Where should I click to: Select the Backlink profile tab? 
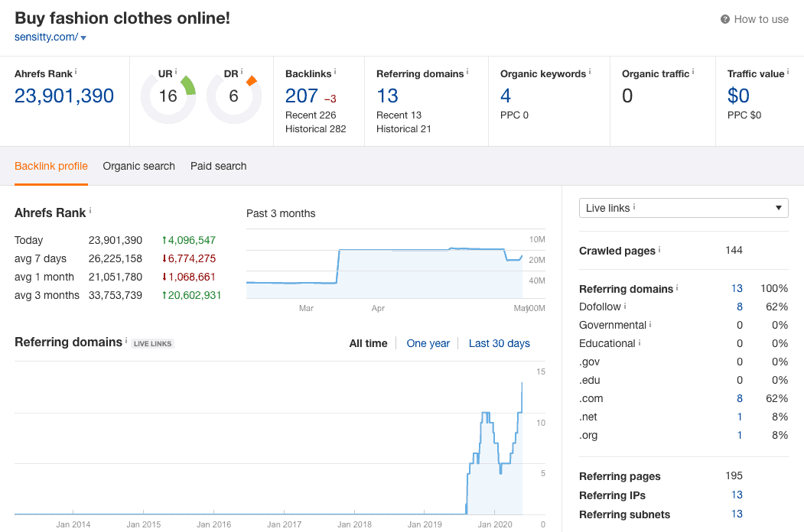(51, 166)
